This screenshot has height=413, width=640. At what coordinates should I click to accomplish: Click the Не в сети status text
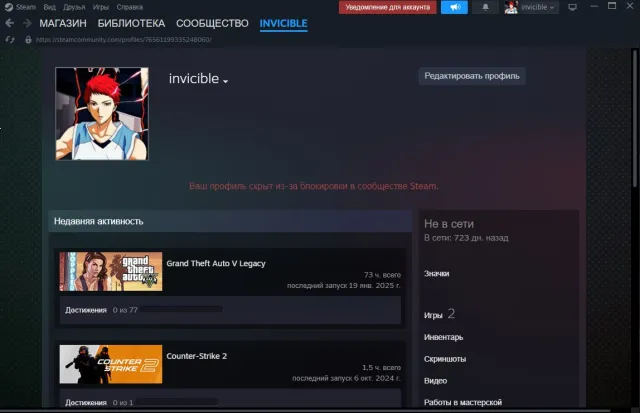click(449, 224)
